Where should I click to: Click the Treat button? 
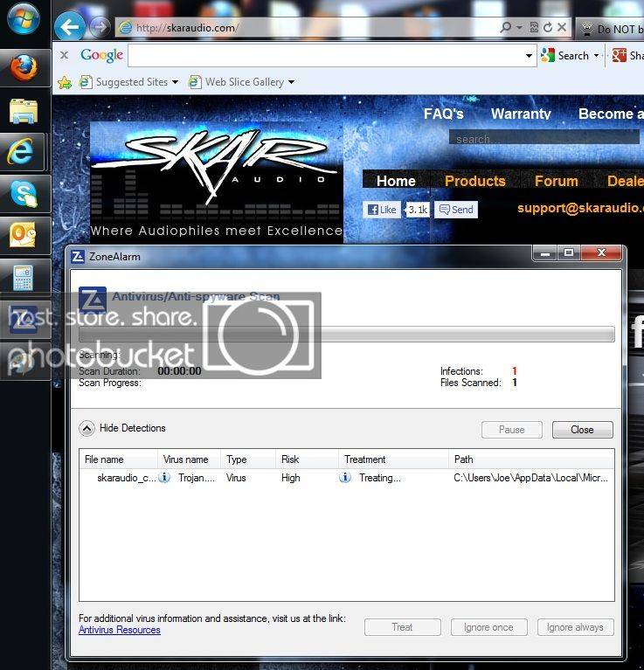click(x=402, y=627)
